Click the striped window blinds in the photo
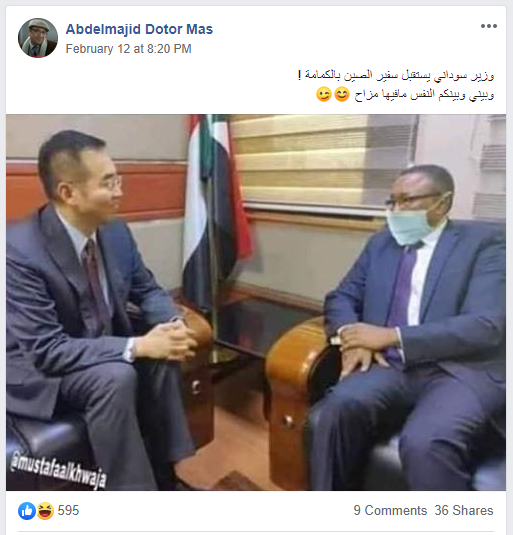 [324, 162]
